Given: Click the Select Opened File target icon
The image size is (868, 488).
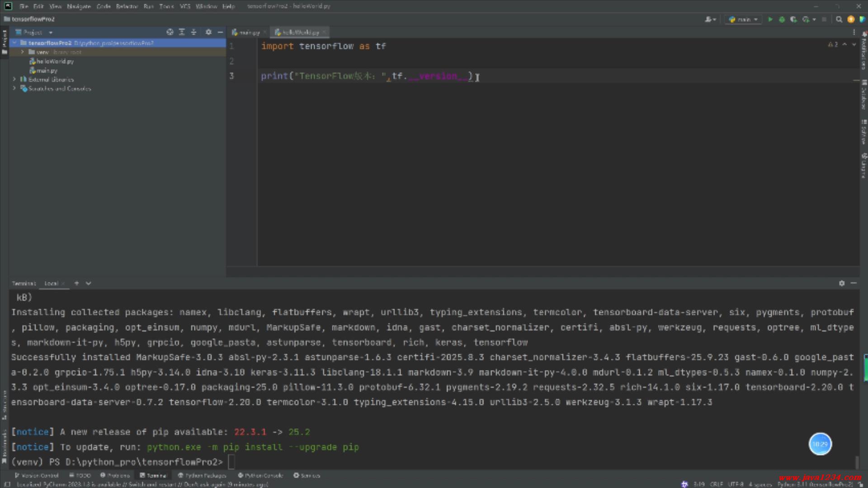Looking at the screenshot, I should pos(170,32).
